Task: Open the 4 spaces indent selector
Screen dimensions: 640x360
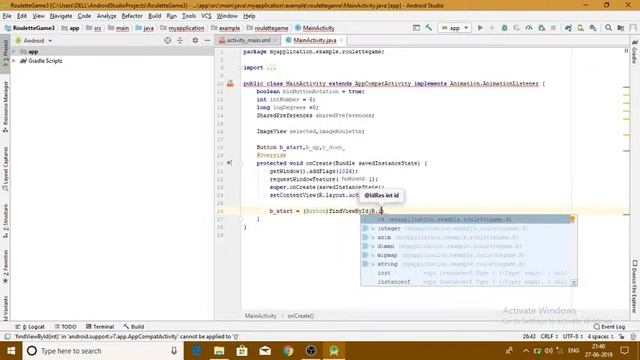Action: 600,336
